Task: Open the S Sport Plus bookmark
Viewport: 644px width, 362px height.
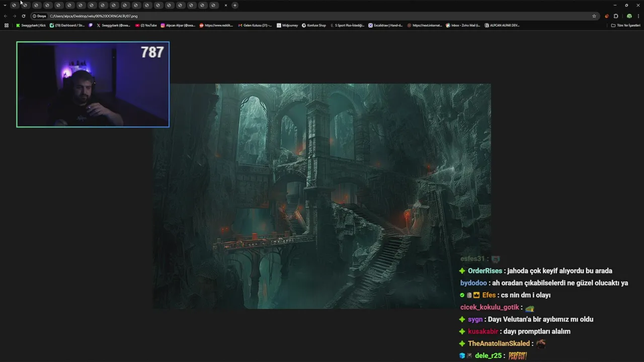Action: (347, 25)
